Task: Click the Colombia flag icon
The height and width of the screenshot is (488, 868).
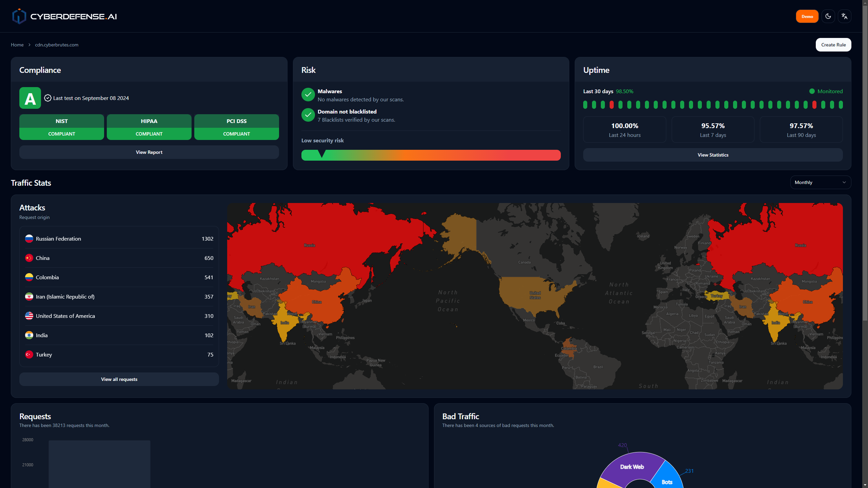Action: [x=29, y=277]
